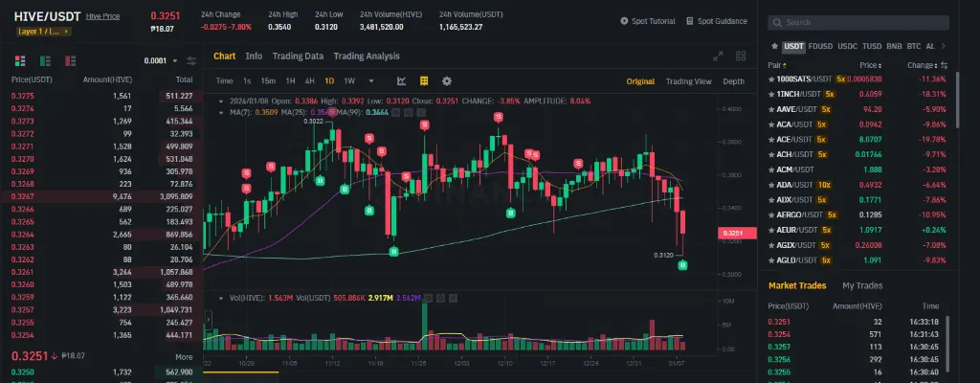This screenshot has height=383, width=980.
Task: Click the magnifier icon in Search box
Action: pyautogui.click(x=777, y=23)
